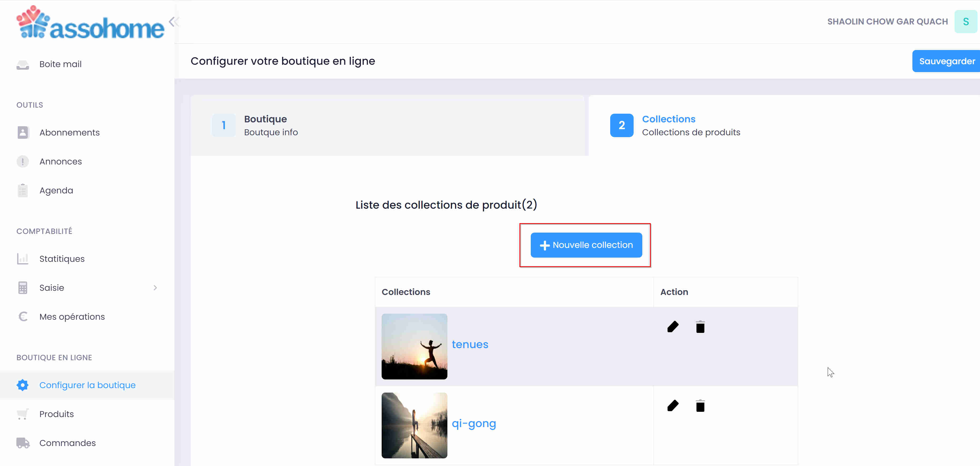Open the user avatar S menu
980x466 pixels.
965,22
